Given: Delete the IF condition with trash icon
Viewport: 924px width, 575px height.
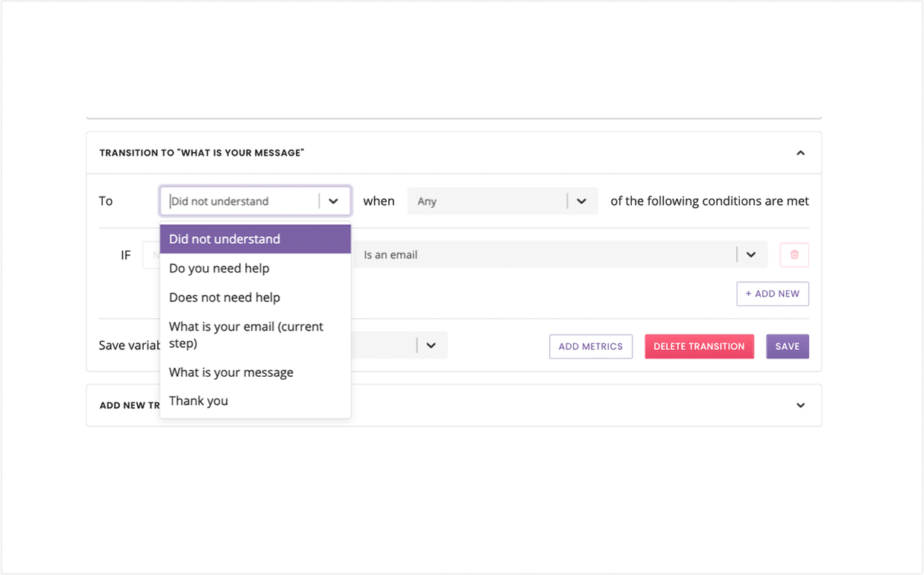Looking at the screenshot, I should click(x=794, y=255).
